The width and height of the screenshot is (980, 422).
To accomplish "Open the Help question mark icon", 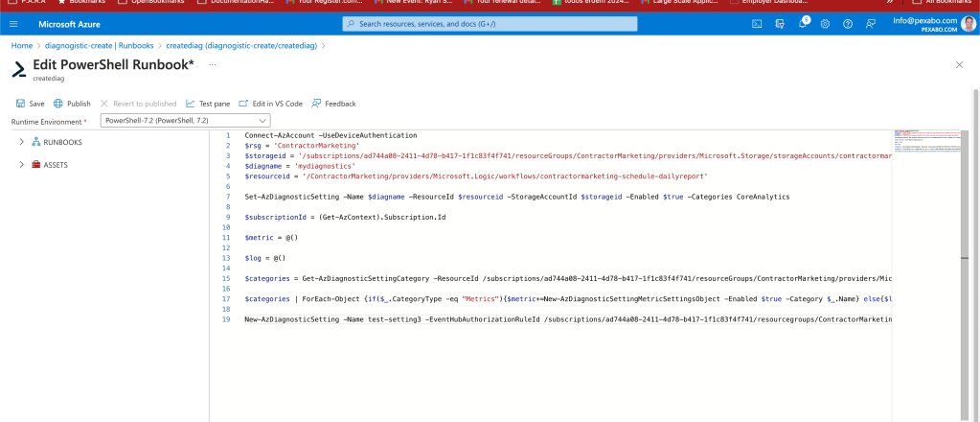I will pos(848,24).
